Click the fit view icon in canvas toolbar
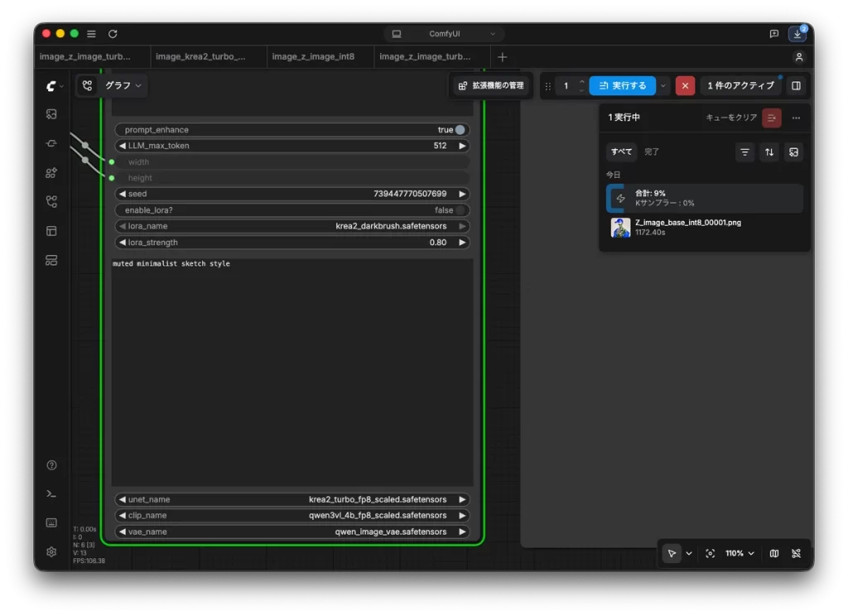 click(x=710, y=553)
